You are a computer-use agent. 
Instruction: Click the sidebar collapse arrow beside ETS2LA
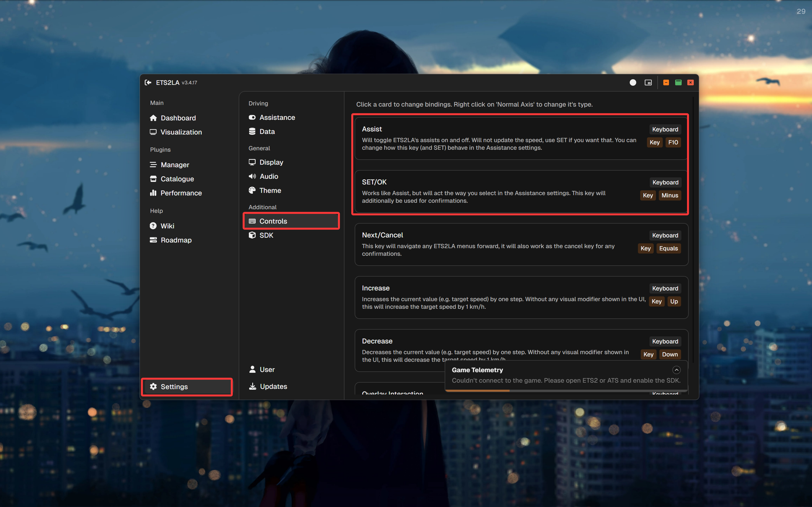pos(148,83)
